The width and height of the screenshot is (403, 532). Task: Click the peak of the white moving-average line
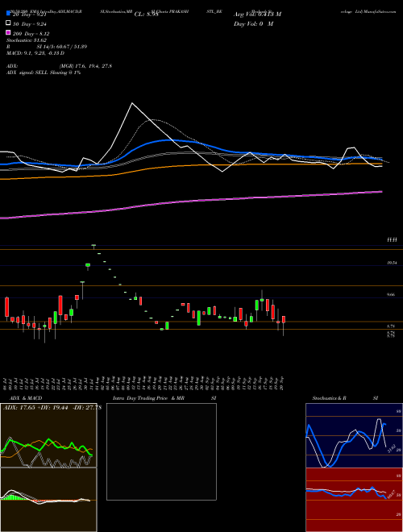132,103
